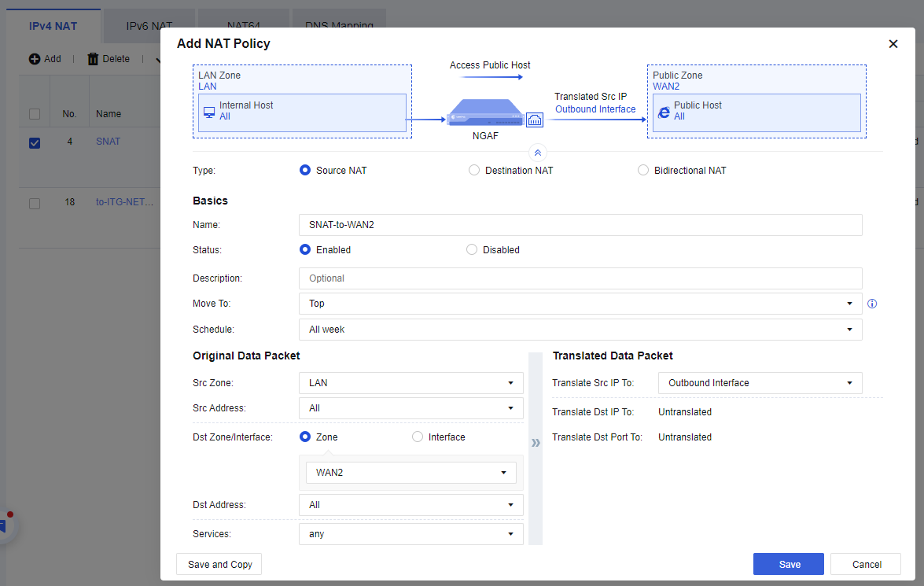Viewport: 924px width, 586px height.
Task: Collapse the topology diagram with double-chevron
Action: click(538, 153)
